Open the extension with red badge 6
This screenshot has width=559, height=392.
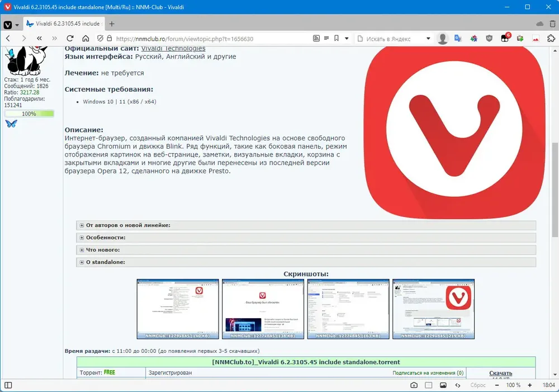coord(505,38)
